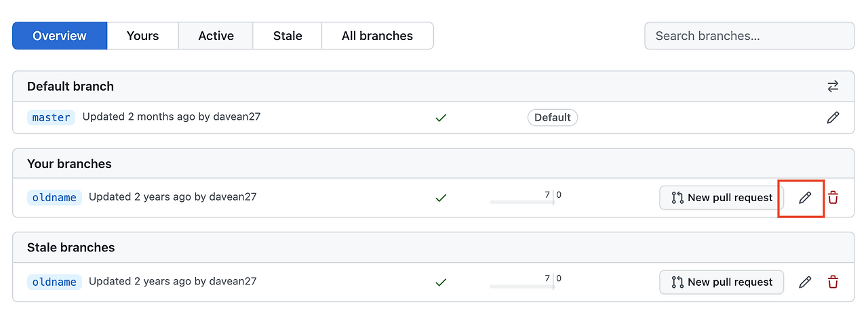View check status for oldname in Your branches
This screenshot has width=868, height=317.
click(x=441, y=198)
